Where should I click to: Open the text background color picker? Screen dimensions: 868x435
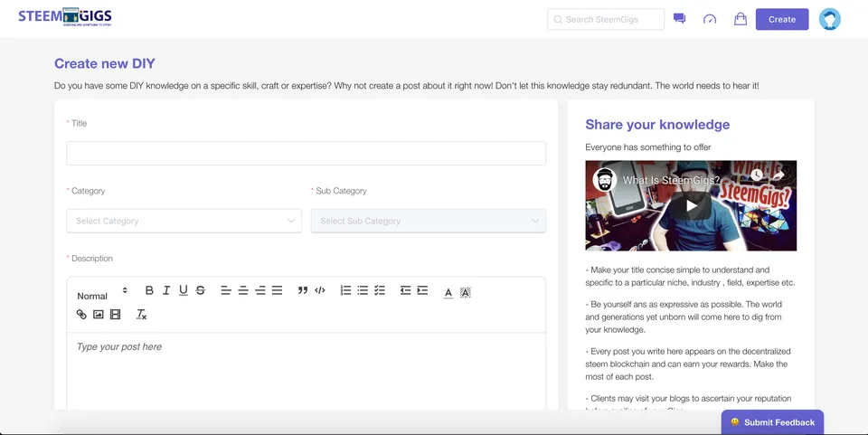click(466, 292)
